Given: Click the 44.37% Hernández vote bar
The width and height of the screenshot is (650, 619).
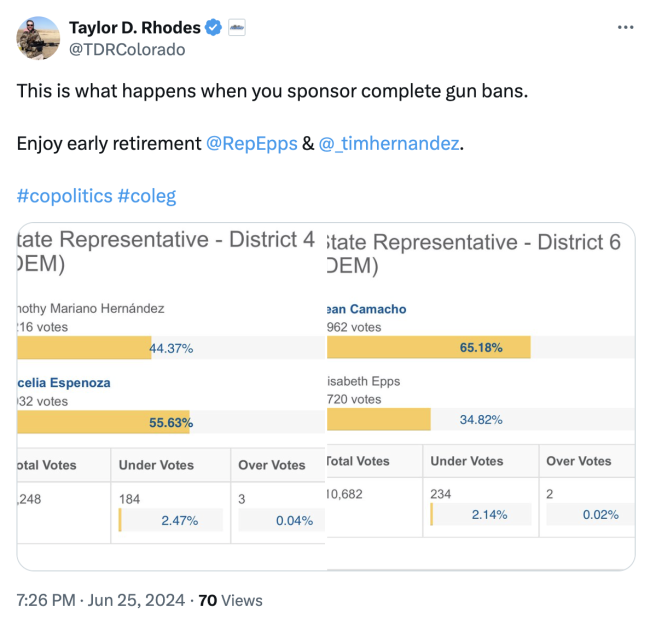Looking at the screenshot, I should tap(84, 347).
